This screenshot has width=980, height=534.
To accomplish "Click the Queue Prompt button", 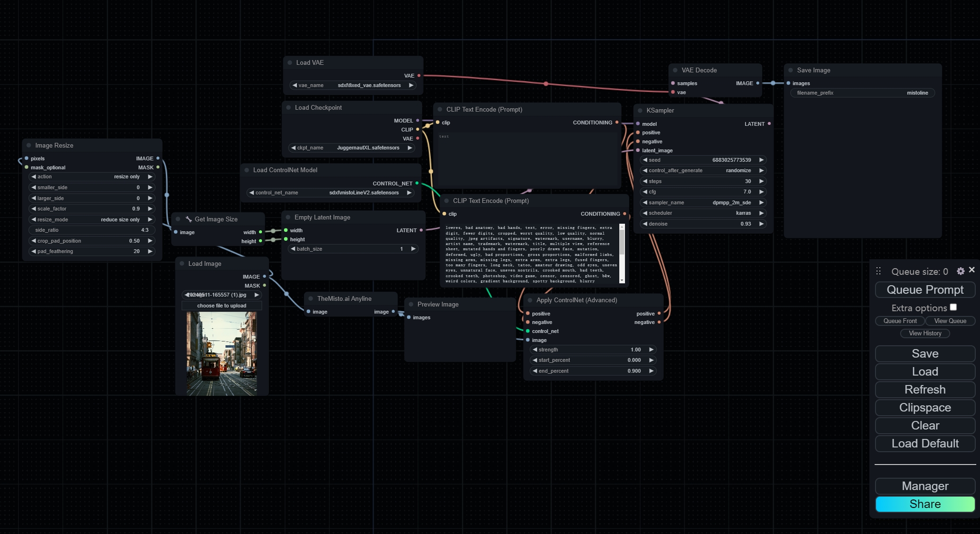I will click(x=925, y=289).
